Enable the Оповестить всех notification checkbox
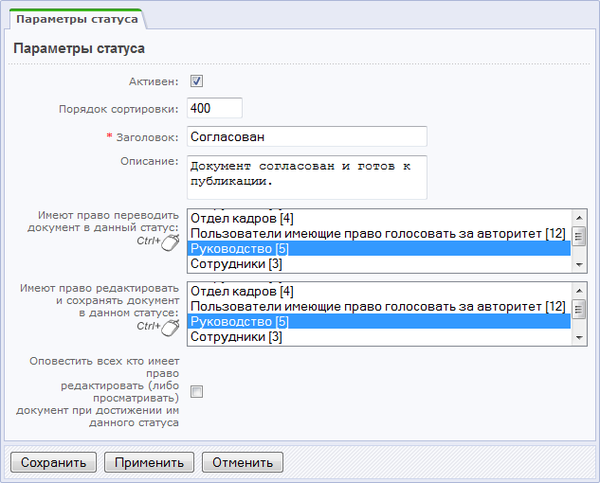Image resolution: width=600 pixels, height=483 pixels. (x=197, y=392)
